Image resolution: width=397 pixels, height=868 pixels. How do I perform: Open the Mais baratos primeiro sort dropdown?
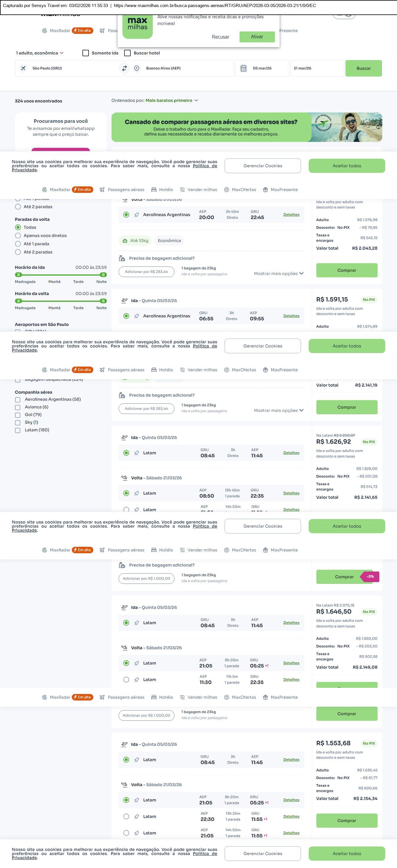(x=172, y=101)
